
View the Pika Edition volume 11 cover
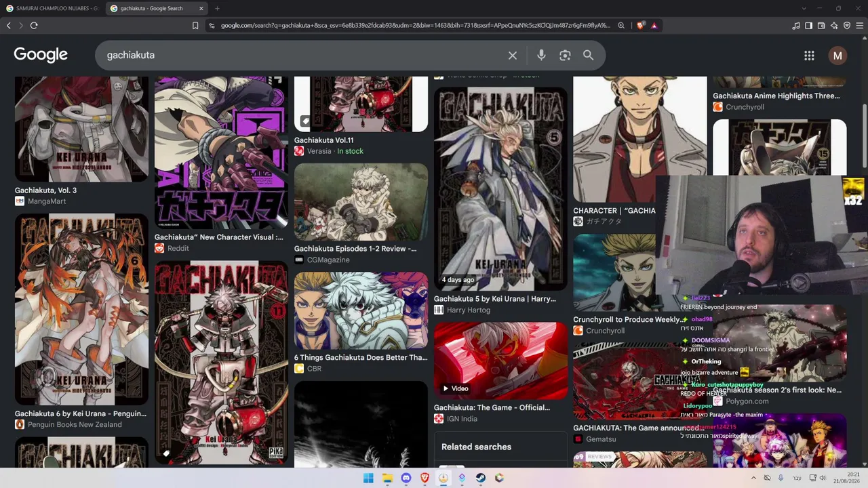pos(221,363)
